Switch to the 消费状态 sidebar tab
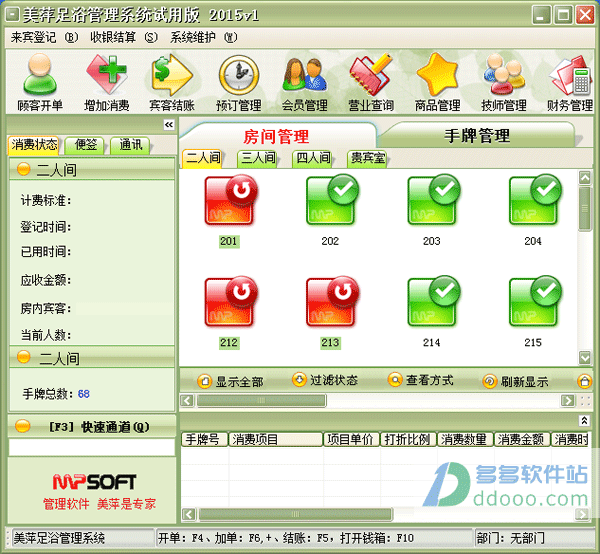 pyautogui.click(x=34, y=145)
